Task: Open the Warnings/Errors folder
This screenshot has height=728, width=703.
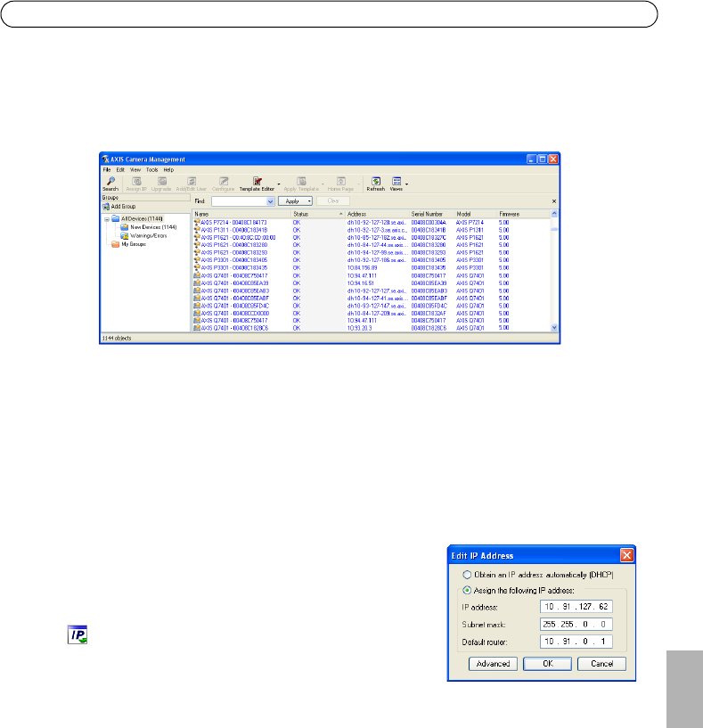Action: click(x=144, y=235)
